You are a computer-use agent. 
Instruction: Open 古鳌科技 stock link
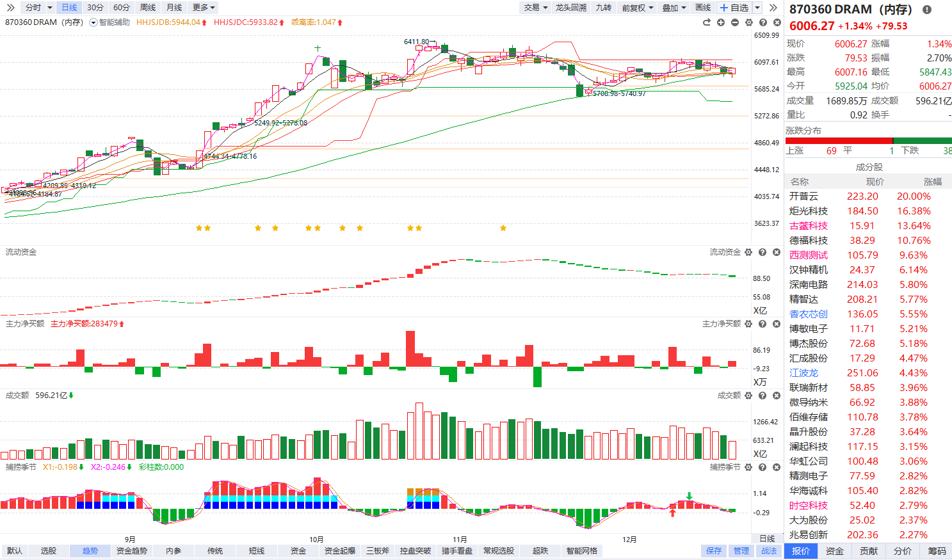(x=809, y=226)
